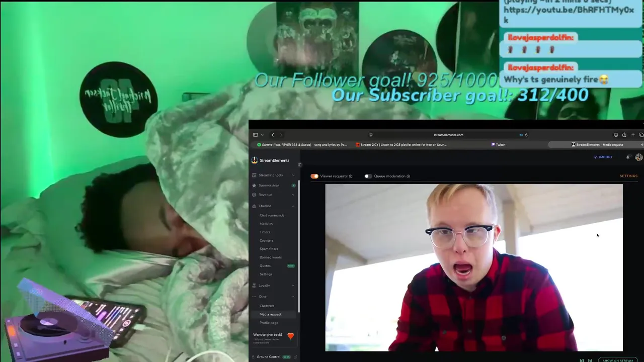Open media request SETTINGS link
Image resolution: width=644 pixels, height=362 pixels.
628,176
